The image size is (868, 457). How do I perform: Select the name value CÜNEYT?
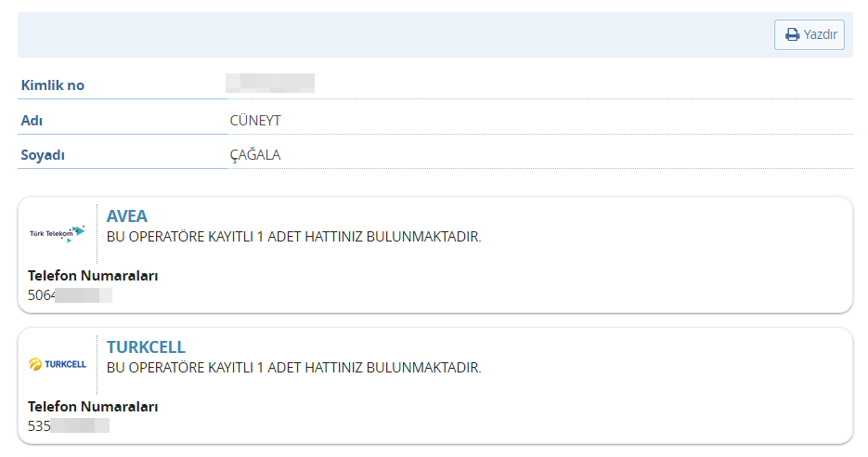pyautogui.click(x=255, y=121)
